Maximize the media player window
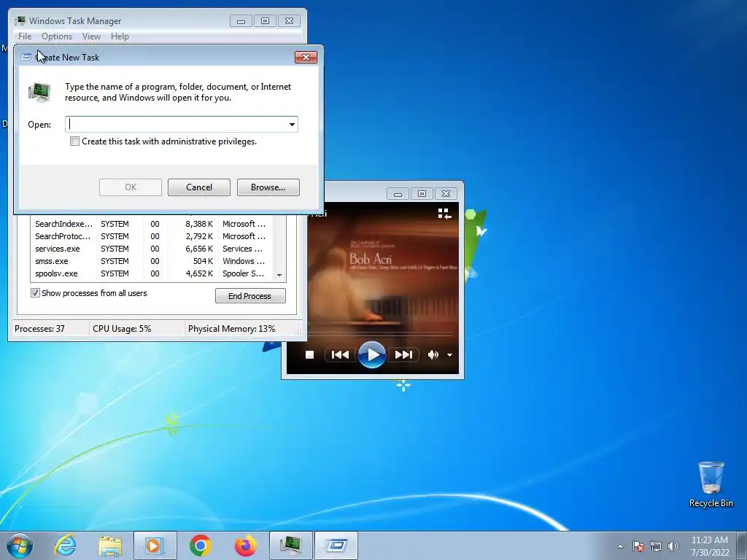 coord(422,193)
